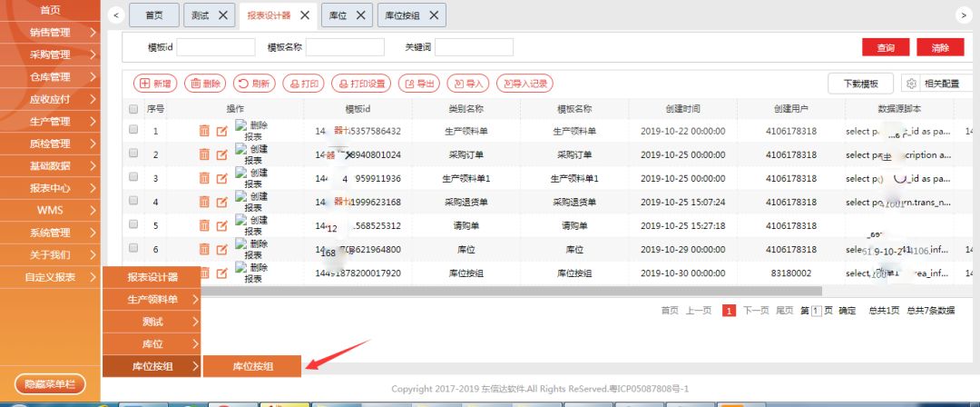Screen dimensions: 980x407
Task: Click the edit icon in row 2
Action: coord(221,154)
